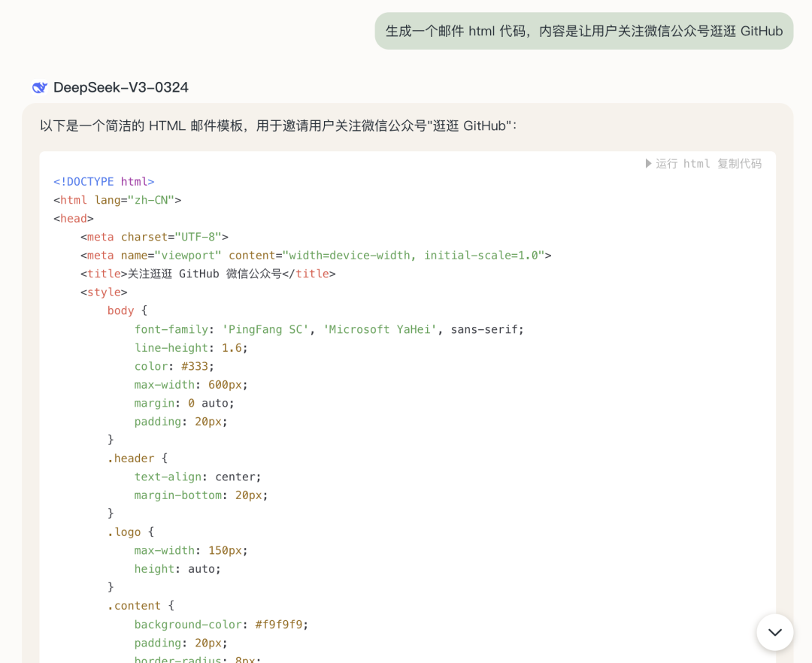Copy the code with 复制代码
The image size is (812, 663).
click(740, 164)
